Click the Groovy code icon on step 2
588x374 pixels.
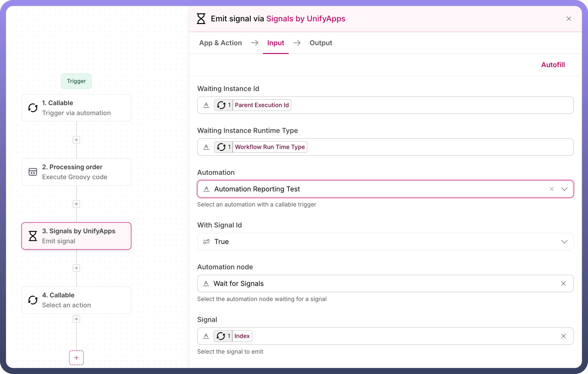point(33,172)
